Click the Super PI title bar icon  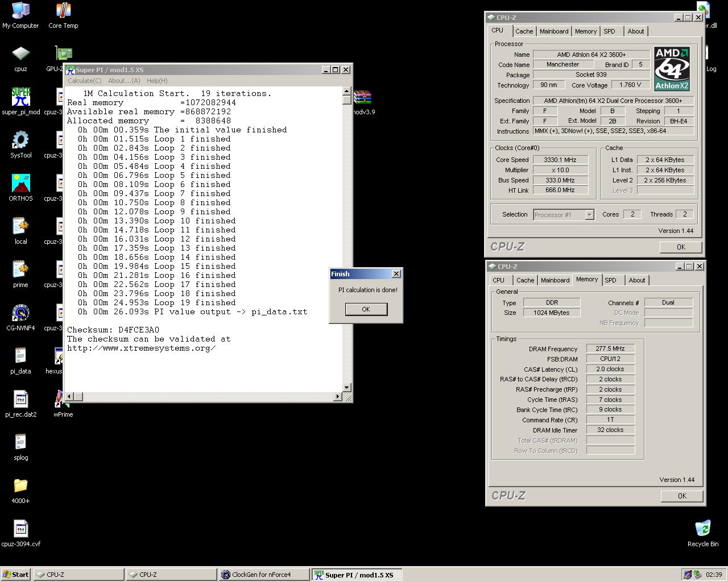tap(70, 69)
